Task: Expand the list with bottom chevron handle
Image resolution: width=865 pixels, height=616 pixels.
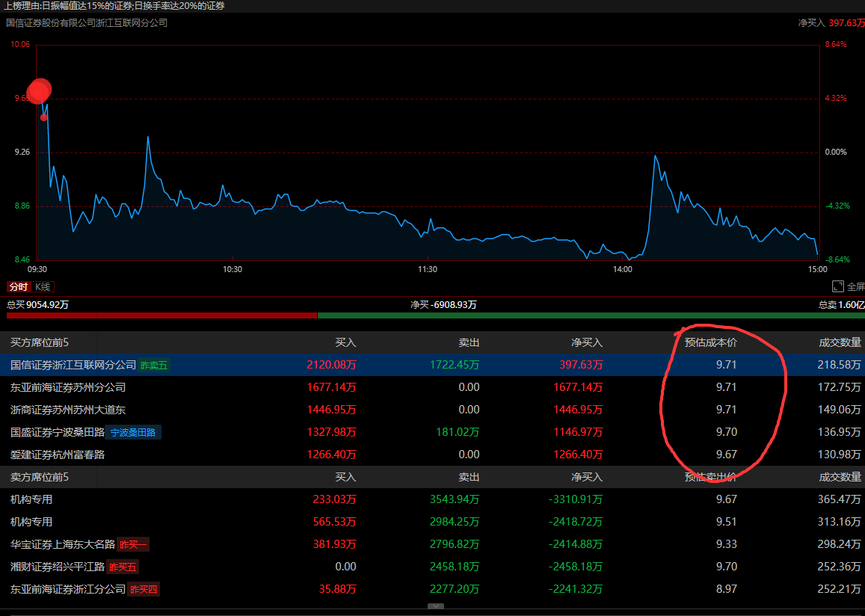Action: 435,607
